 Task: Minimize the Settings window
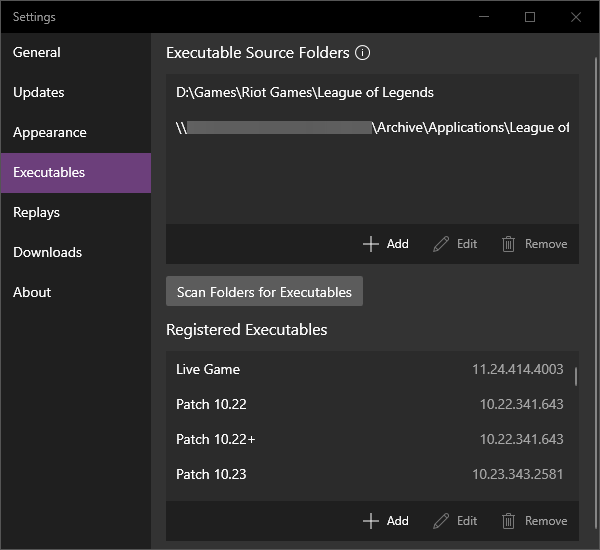pos(484,17)
